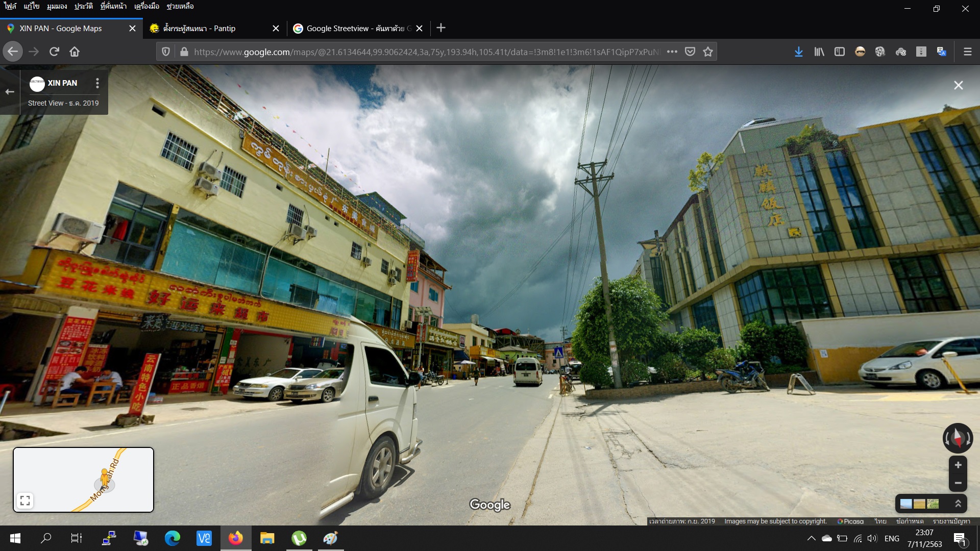Click the Google logo on image
980x551 pixels.
pyautogui.click(x=490, y=505)
